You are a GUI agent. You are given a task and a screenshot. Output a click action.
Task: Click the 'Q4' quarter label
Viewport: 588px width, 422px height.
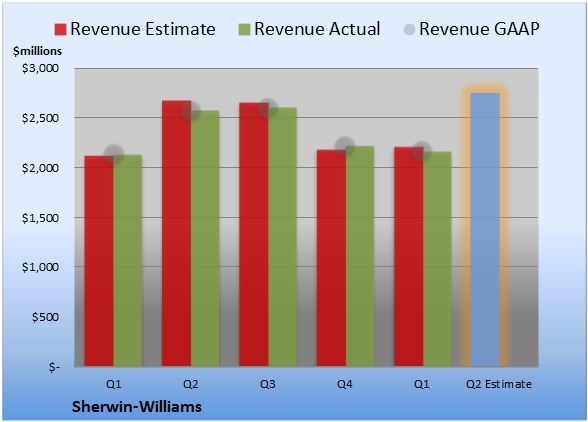(x=345, y=384)
